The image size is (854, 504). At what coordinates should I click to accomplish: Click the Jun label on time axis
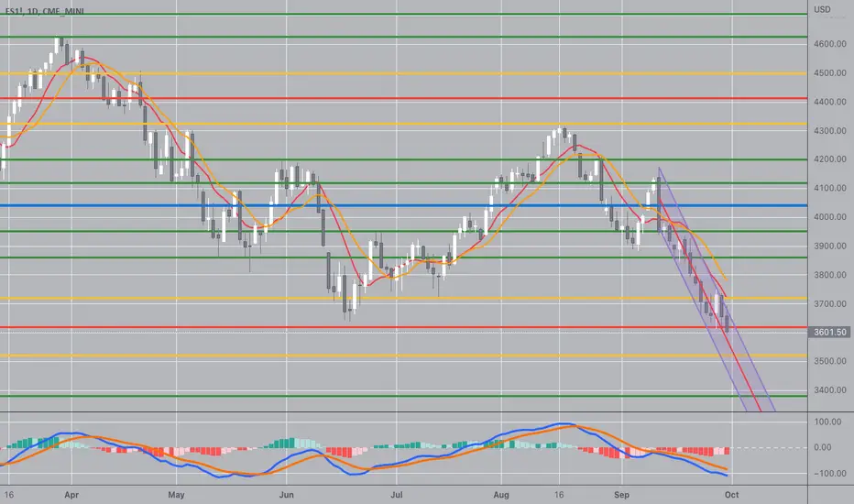click(x=286, y=495)
